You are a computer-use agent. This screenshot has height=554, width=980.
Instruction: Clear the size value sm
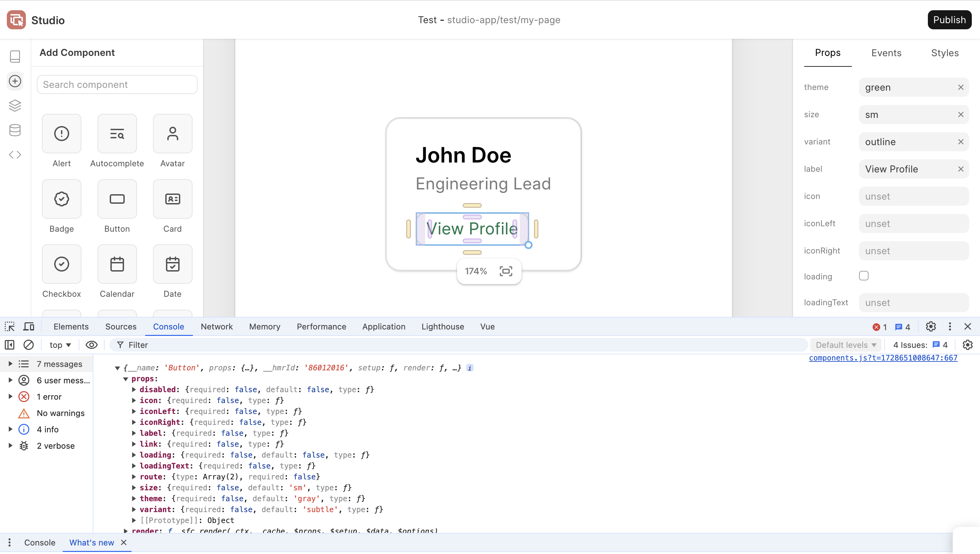tap(961, 114)
